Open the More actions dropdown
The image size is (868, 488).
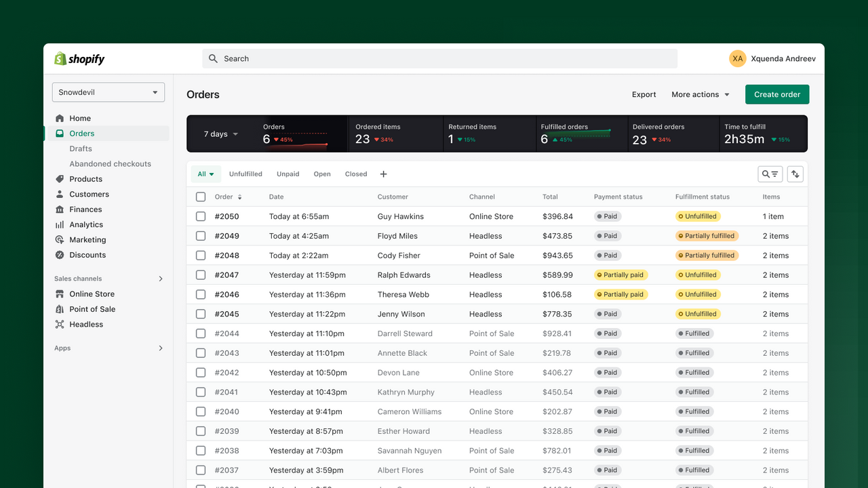tap(701, 95)
